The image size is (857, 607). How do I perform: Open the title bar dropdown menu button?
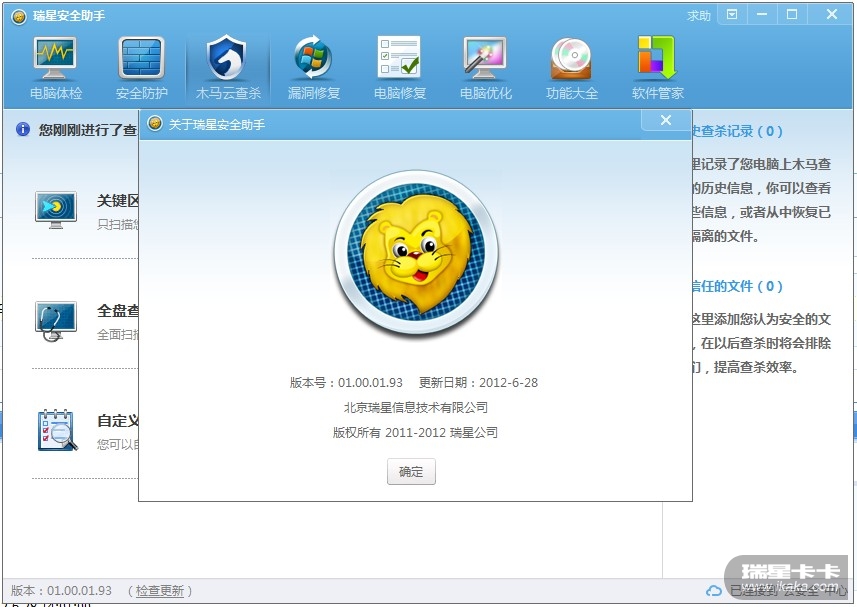[x=732, y=15]
